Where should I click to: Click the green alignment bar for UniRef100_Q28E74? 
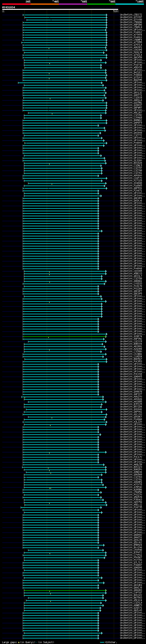point(65,337)
